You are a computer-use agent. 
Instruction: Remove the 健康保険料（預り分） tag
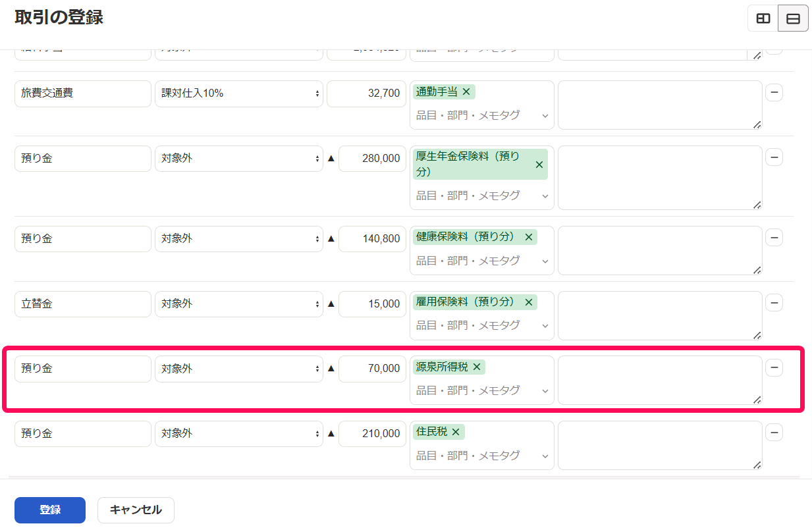coord(528,237)
